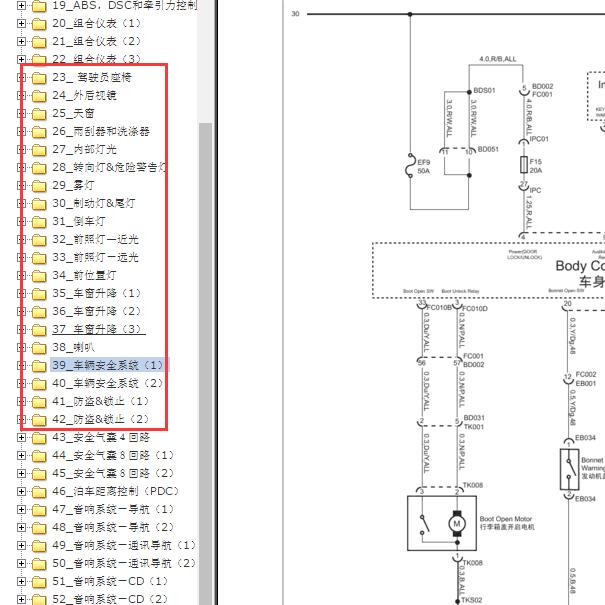Click folder icon of 41_防盗&锁止（1）

39,402
